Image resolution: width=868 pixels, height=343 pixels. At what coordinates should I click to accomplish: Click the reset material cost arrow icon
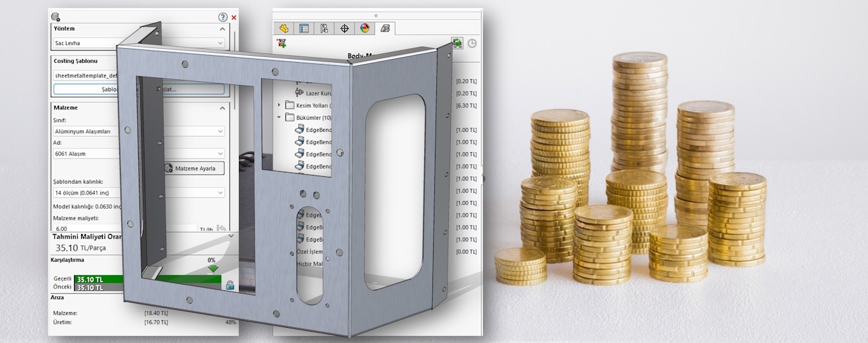[x=221, y=229]
